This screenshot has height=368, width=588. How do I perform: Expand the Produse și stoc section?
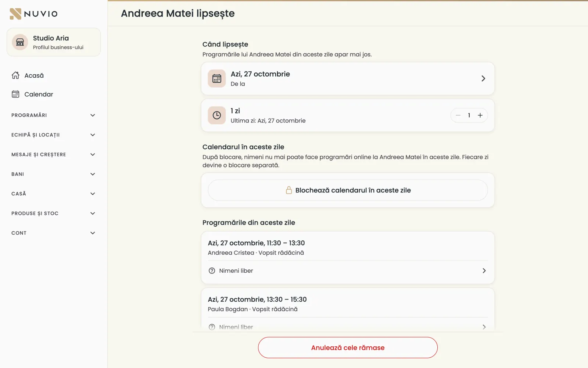tap(54, 213)
